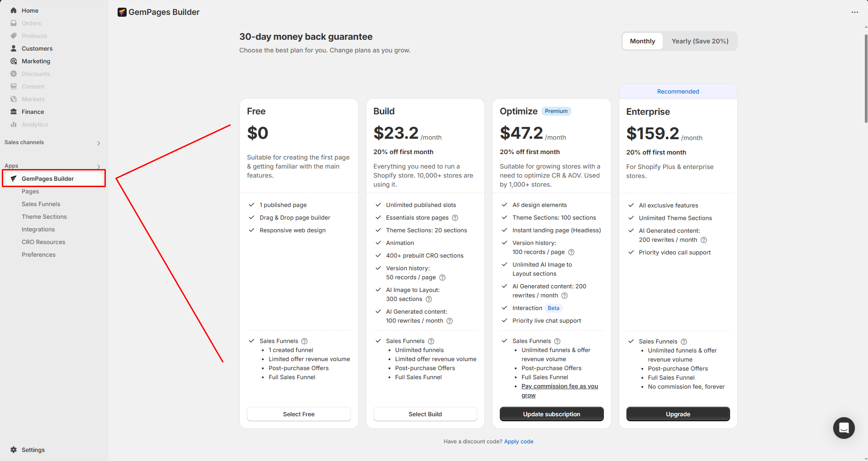Navigate to Theme Sections in the sidebar
The image size is (868, 461).
tap(44, 216)
